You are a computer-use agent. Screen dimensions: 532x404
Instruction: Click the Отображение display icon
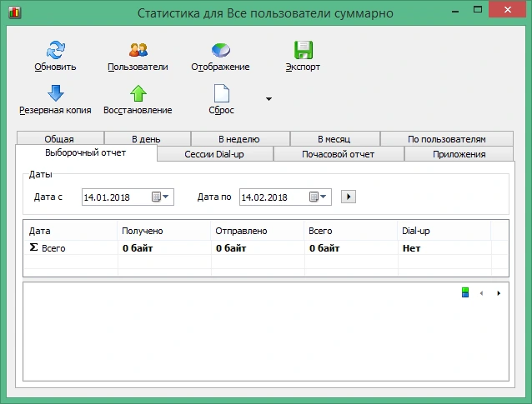click(220, 50)
